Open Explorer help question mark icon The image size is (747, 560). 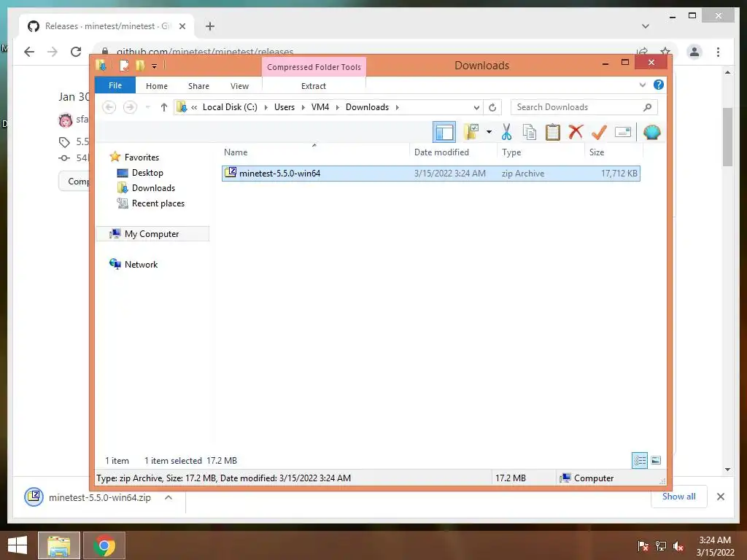click(659, 85)
